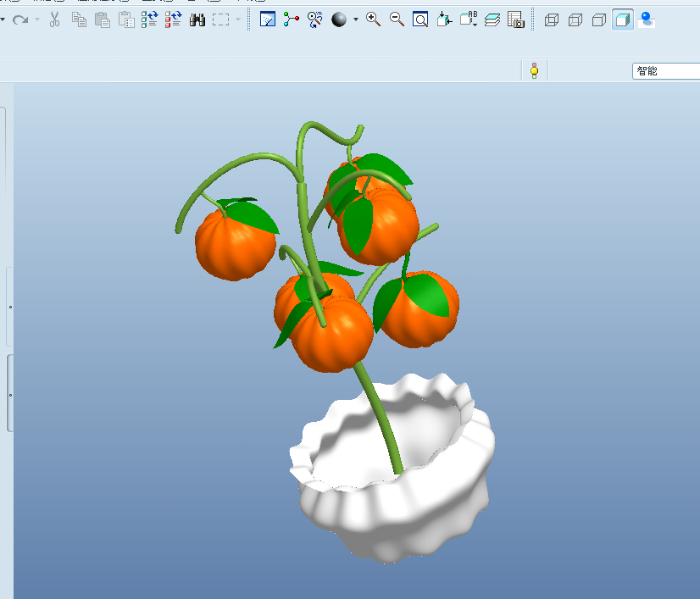700x599 pixels.
Task: Select the dashed selection box tool
Action: coord(220,19)
